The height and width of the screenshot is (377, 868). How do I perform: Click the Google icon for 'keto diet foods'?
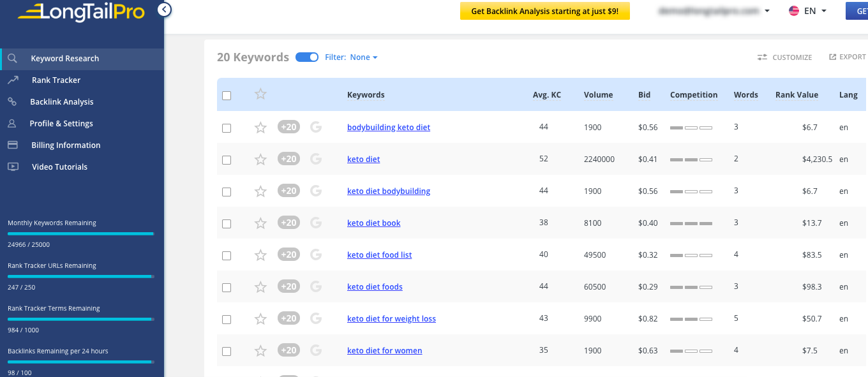coord(315,286)
